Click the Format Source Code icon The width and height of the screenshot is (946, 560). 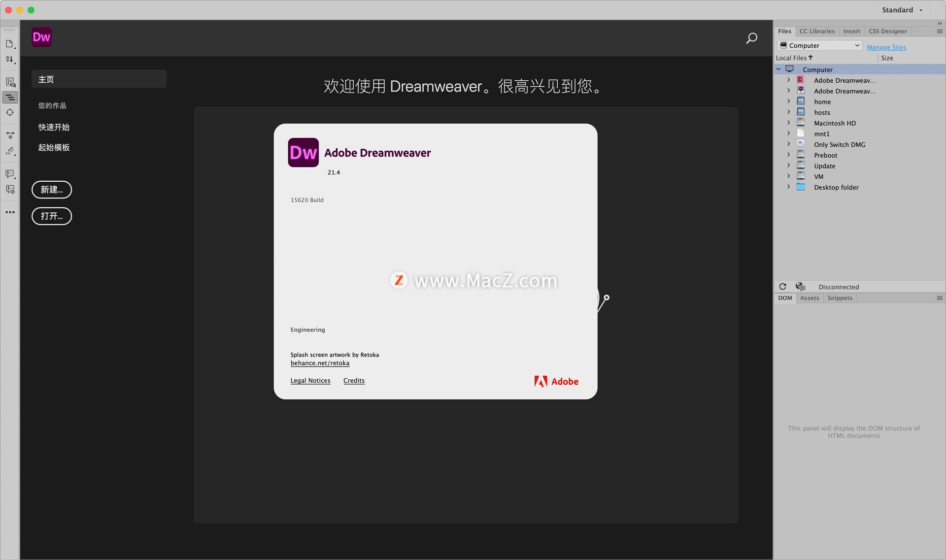(10, 151)
